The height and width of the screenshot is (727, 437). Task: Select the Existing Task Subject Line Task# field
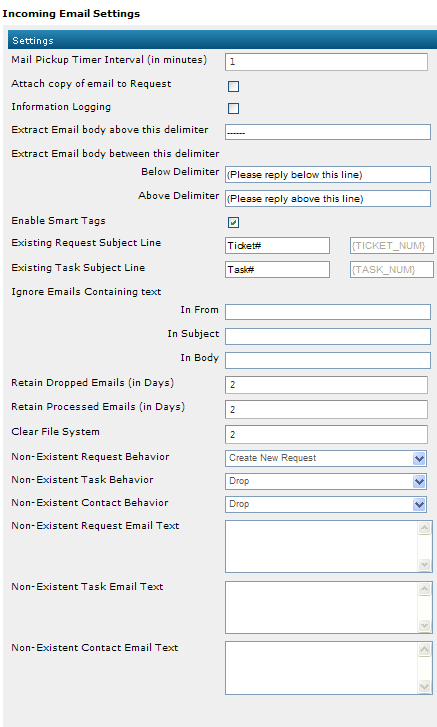tap(277, 269)
